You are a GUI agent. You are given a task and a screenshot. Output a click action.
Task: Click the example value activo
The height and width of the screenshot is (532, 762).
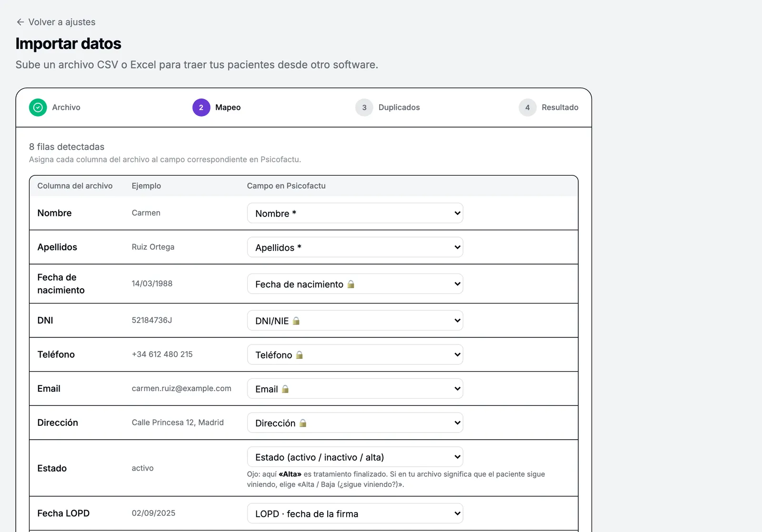[x=142, y=468]
